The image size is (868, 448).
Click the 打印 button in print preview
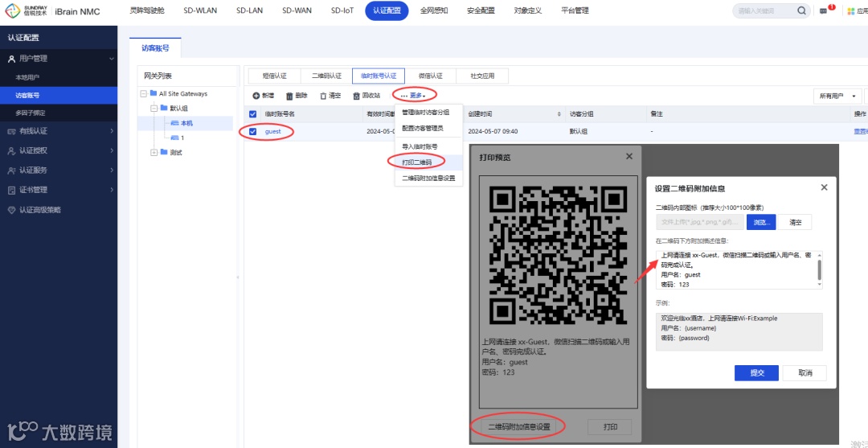point(609,427)
